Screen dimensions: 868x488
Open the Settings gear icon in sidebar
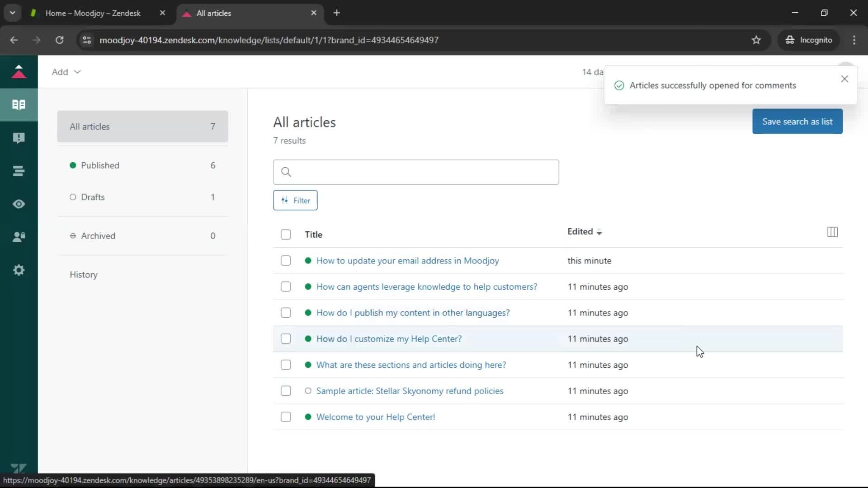19,270
